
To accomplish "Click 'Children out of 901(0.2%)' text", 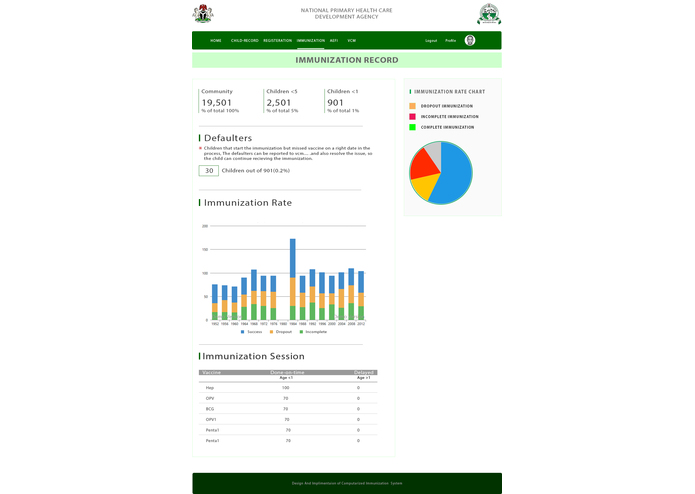I will tap(256, 171).
